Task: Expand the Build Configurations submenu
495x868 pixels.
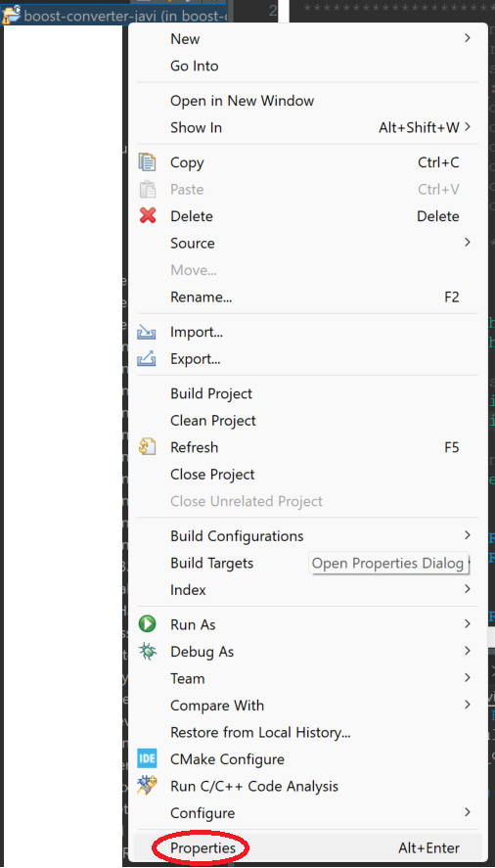Action: point(468,535)
